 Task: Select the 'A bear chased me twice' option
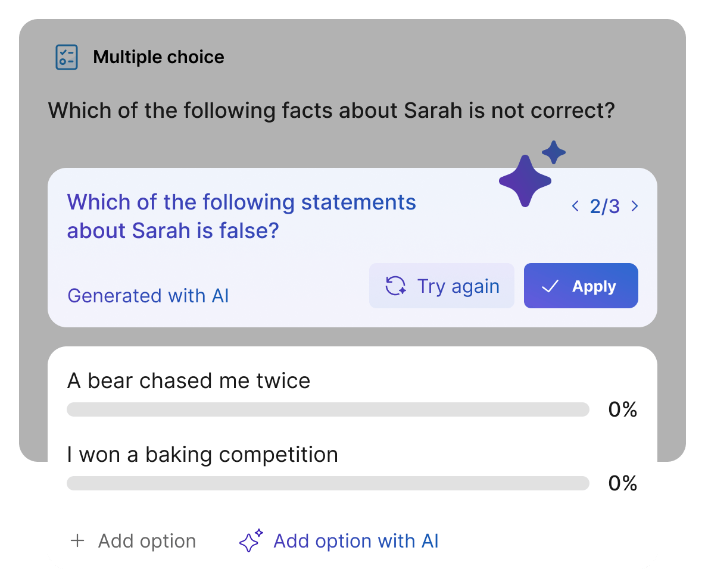pyautogui.click(x=189, y=381)
